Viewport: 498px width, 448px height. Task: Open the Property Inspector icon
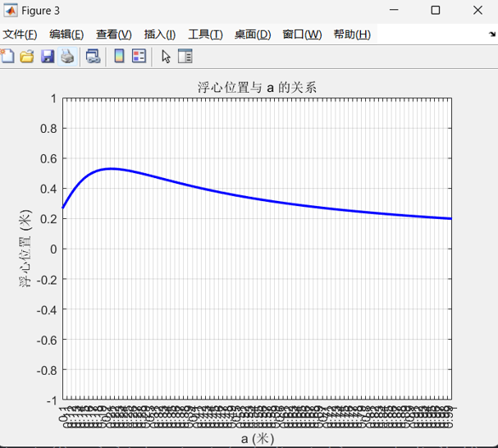click(x=185, y=56)
